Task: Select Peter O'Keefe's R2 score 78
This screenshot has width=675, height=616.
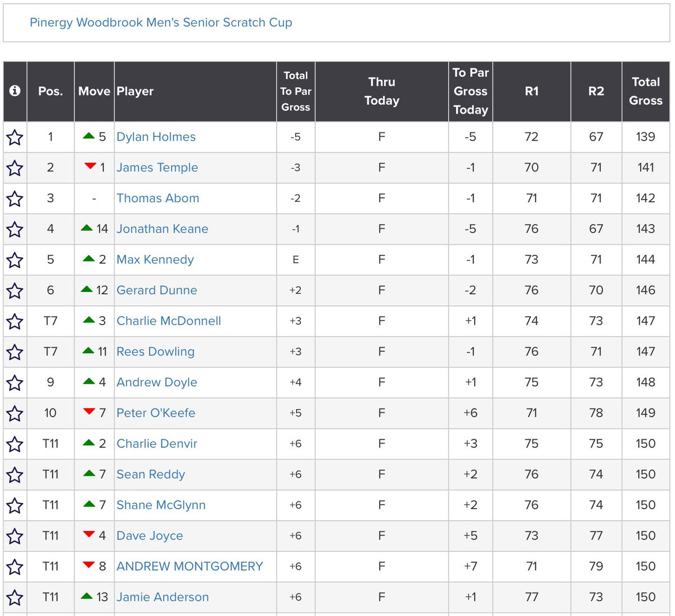Action: click(x=596, y=413)
